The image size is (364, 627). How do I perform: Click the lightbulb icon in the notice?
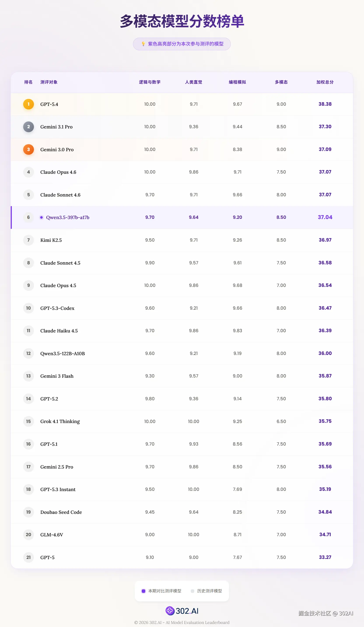click(143, 44)
